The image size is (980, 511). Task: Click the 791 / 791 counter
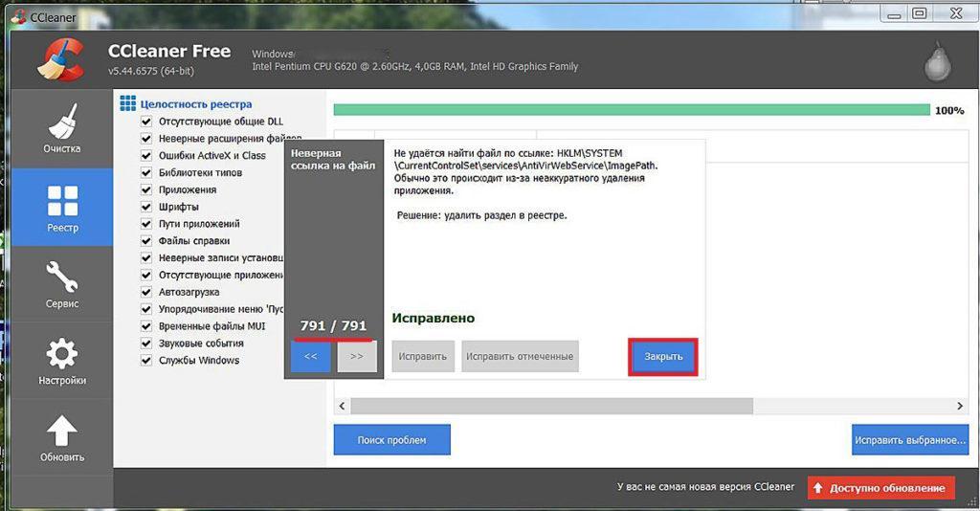pos(333,325)
